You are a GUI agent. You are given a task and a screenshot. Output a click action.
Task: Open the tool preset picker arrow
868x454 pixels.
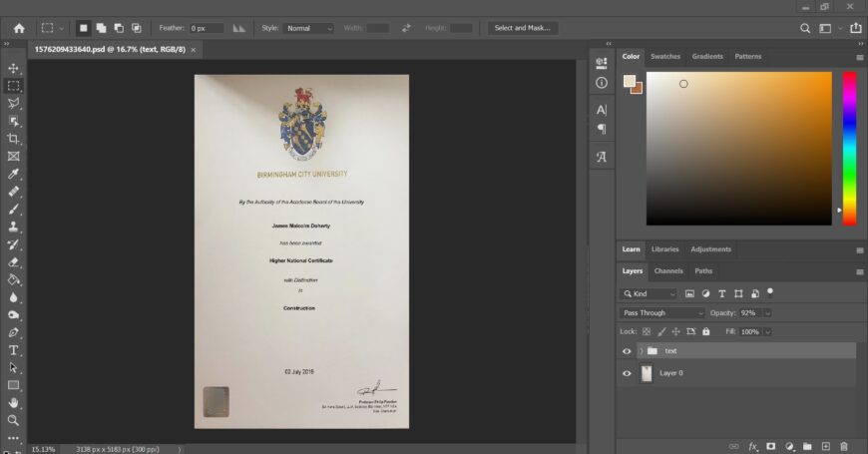[62, 28]
